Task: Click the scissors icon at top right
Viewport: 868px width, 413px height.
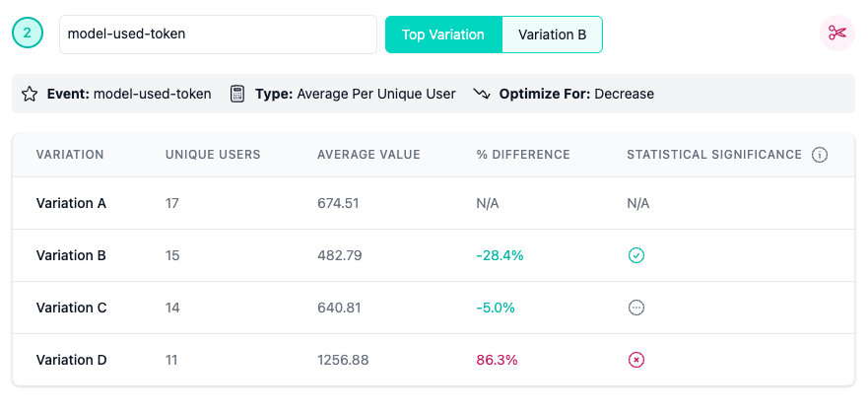Action: pos(836,34)
